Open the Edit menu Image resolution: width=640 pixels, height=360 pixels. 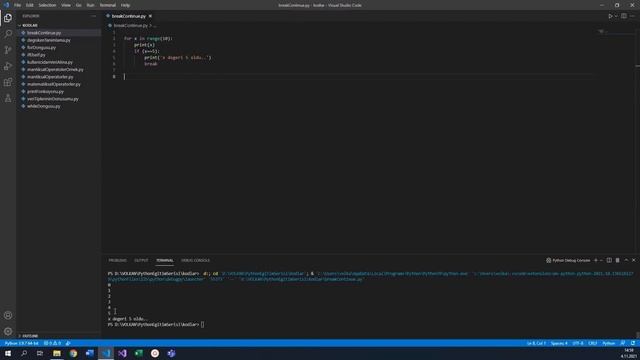tap(30, 5)
